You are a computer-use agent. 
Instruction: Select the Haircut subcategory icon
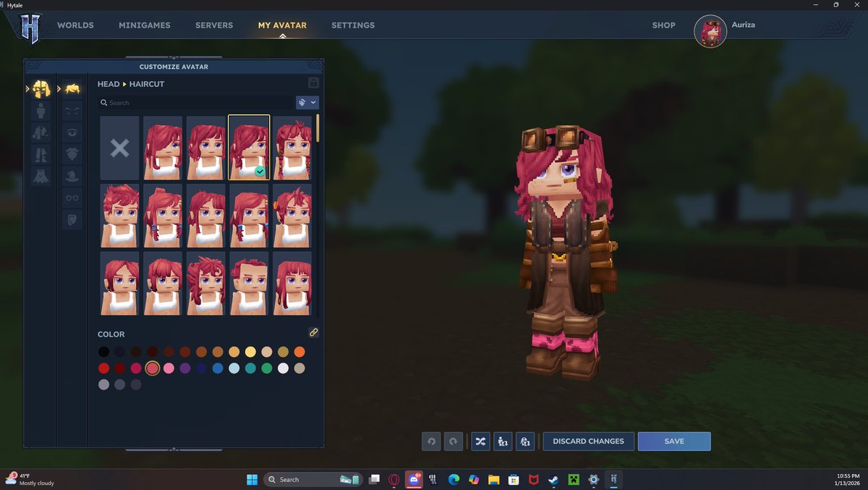pos(72,89)
